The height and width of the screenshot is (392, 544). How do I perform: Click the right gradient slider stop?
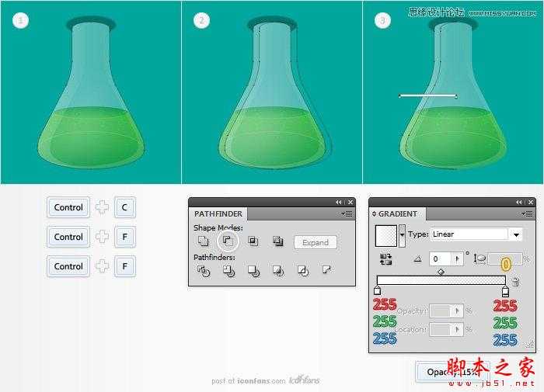point(505,292)
